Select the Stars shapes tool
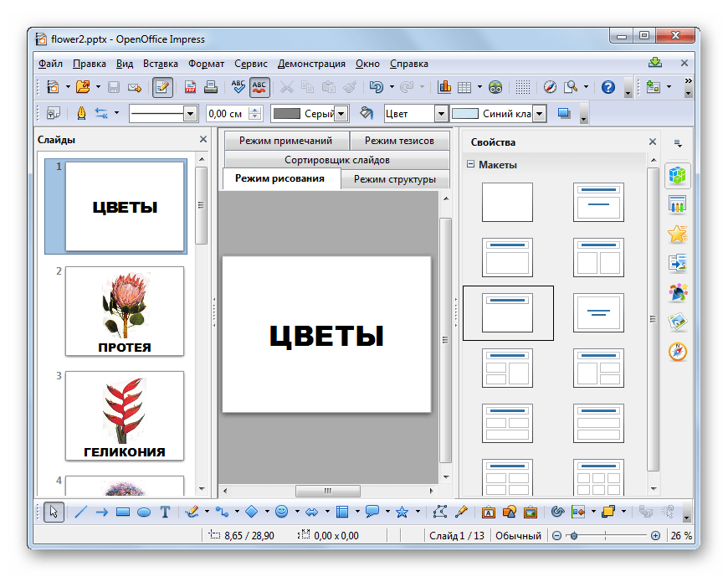 pos(402,512)
